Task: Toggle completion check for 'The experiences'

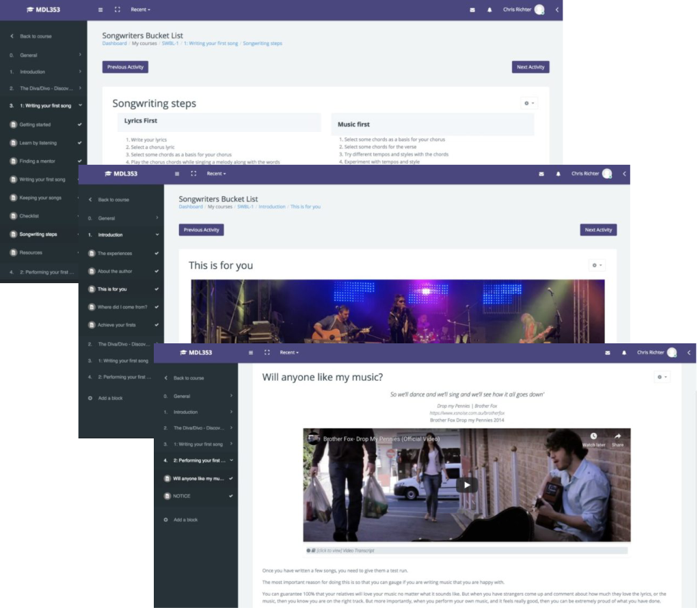Action: (157, 253)
